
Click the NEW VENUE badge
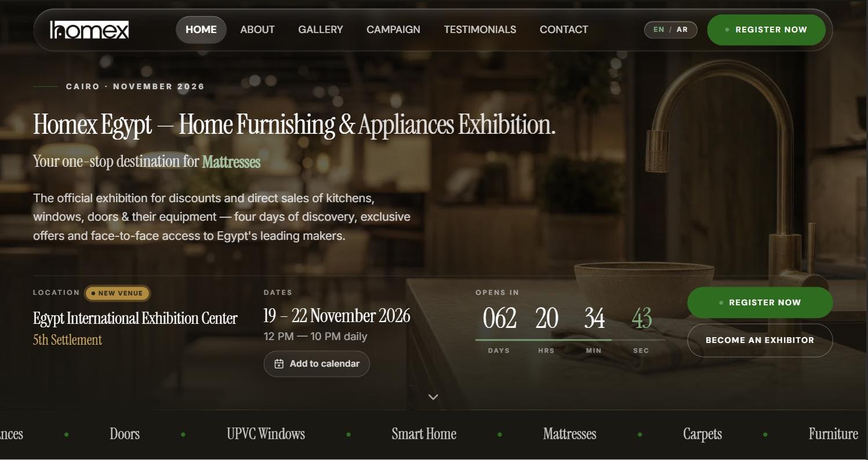click(x=118, y=293)
